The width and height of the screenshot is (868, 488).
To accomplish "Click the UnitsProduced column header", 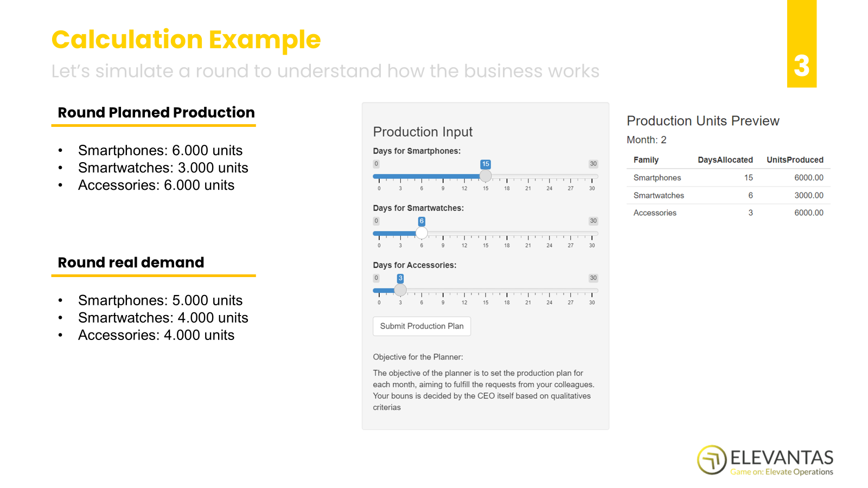I will click(794, 160).
